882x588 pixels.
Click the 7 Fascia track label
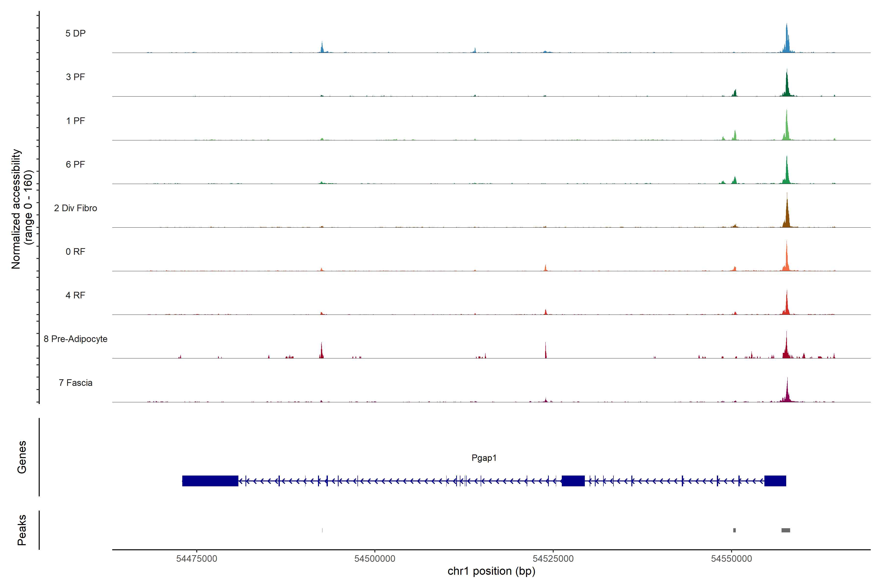[x=75, y=382]
